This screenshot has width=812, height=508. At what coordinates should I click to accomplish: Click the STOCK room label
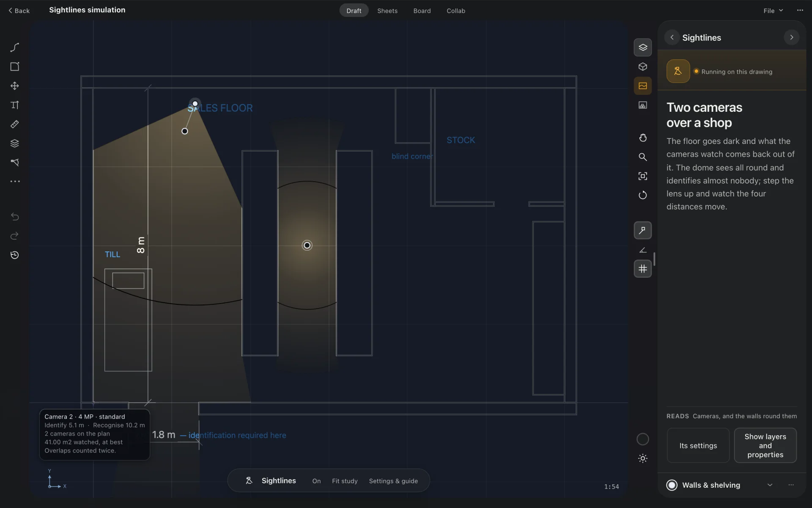461,140
